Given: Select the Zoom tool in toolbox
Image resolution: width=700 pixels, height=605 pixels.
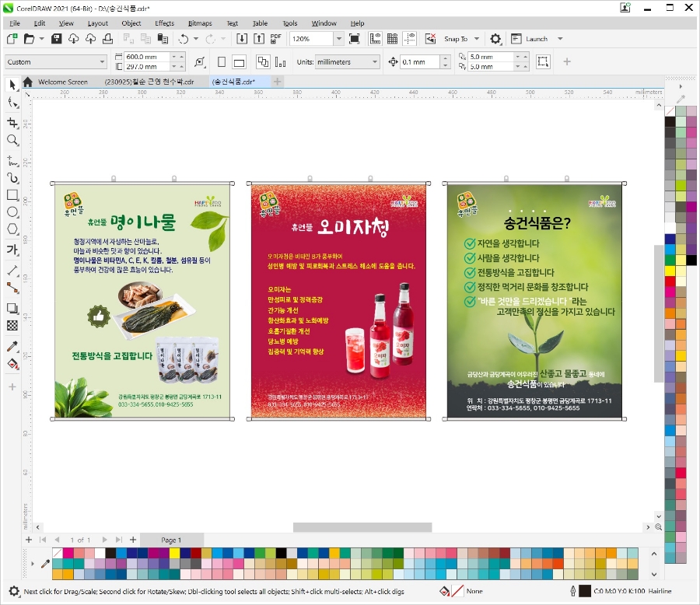Looking at the screenshot, I should pos(12,140).
